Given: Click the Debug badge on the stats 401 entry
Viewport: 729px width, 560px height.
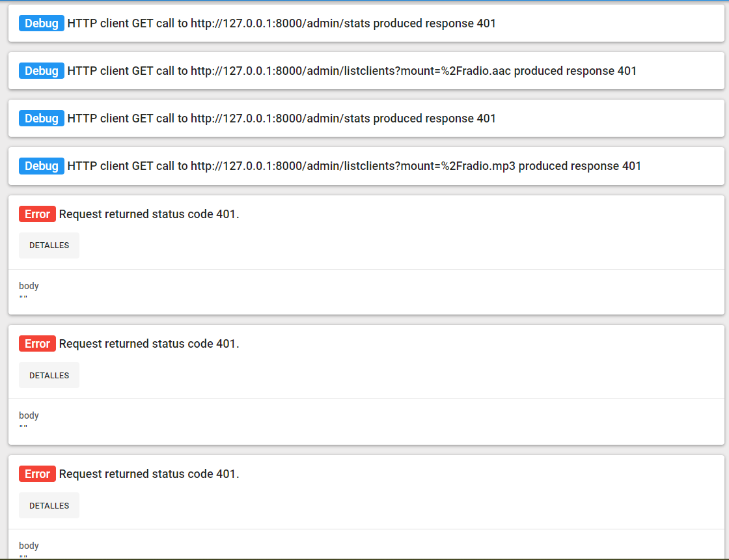Looking at the screenshot, I should 41,23.
